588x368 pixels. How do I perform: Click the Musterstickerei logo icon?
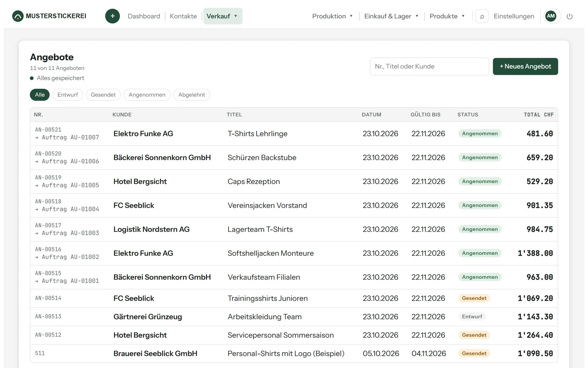tap(18, 16)
